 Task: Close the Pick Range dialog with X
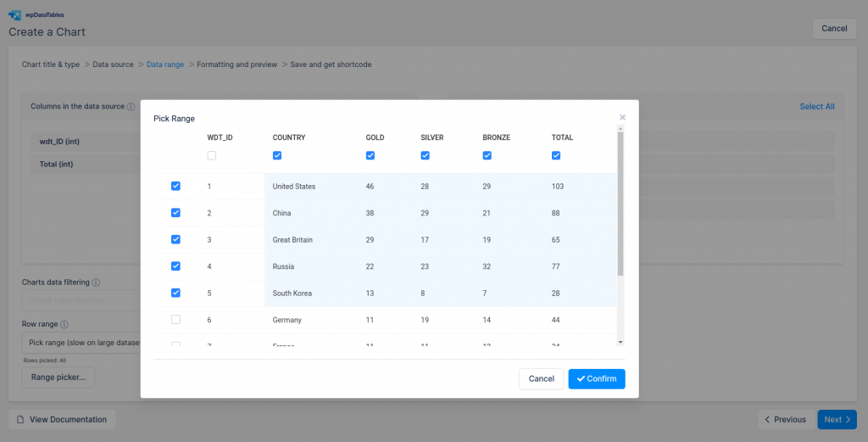click(622, 118)
